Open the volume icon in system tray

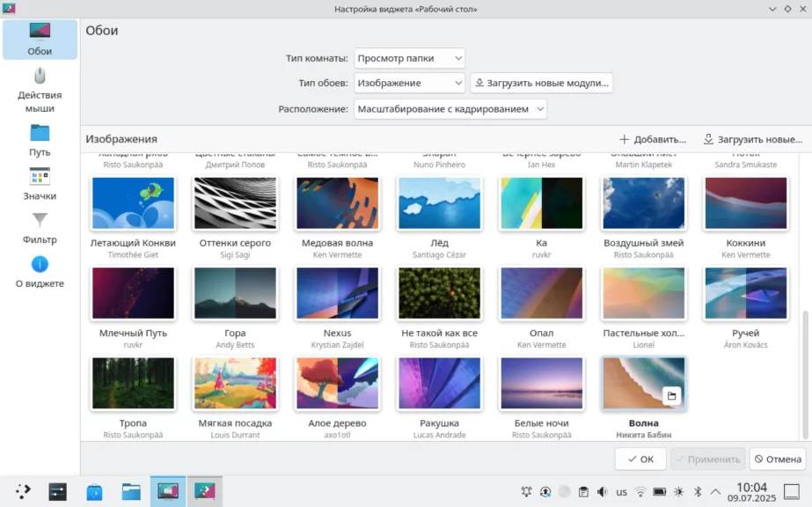(x=603, y=492)
